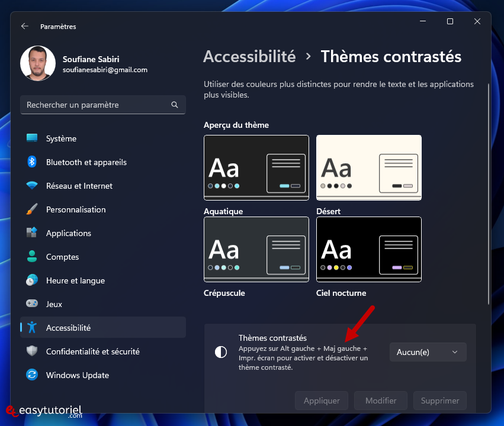This screenshot has height=426, width=504.
Task: Click the Accessibilité figure icon
Action: [32, 327]
